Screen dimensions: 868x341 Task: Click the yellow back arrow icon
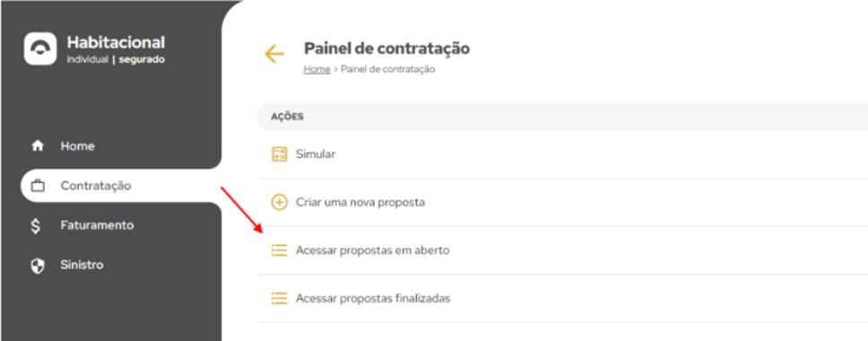[x=274, y=54]
